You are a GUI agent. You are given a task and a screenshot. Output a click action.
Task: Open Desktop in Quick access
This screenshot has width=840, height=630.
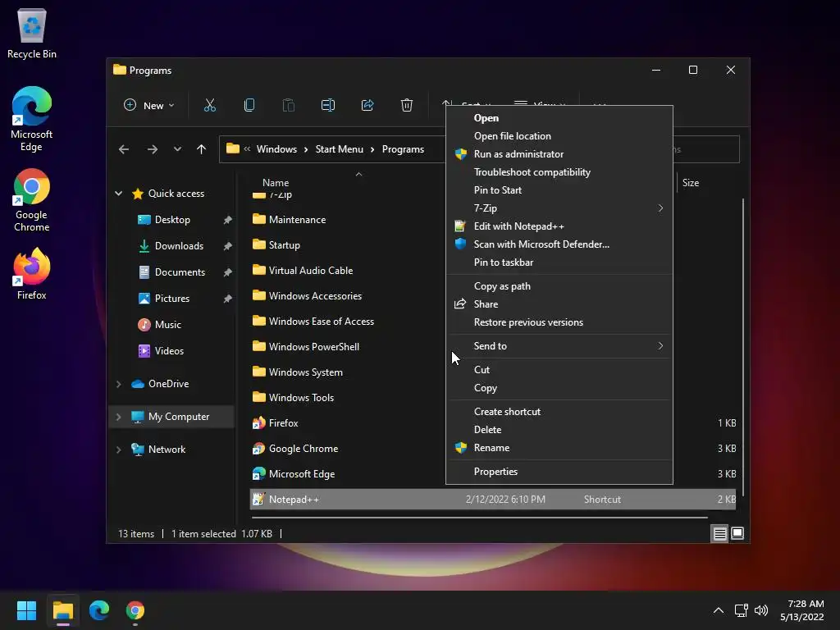(172, 220)
